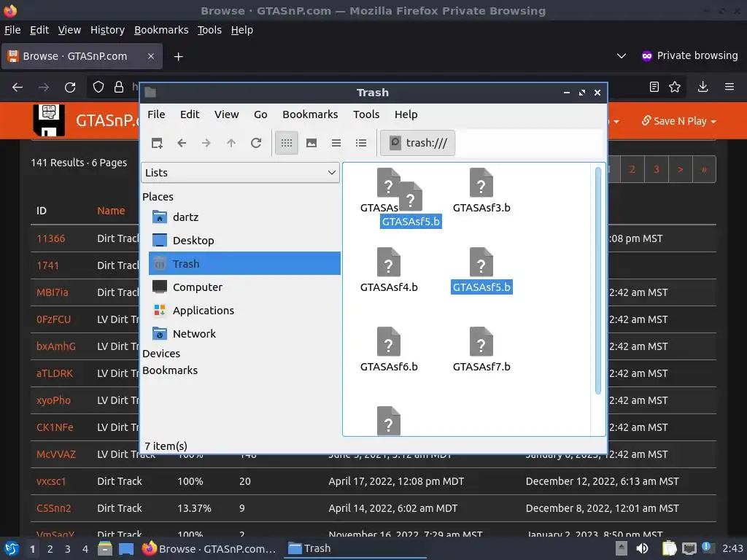Open GTASnP floppy logo home
Image resolution: width=747 pixels, height=560 pixels.
point(49,120)
